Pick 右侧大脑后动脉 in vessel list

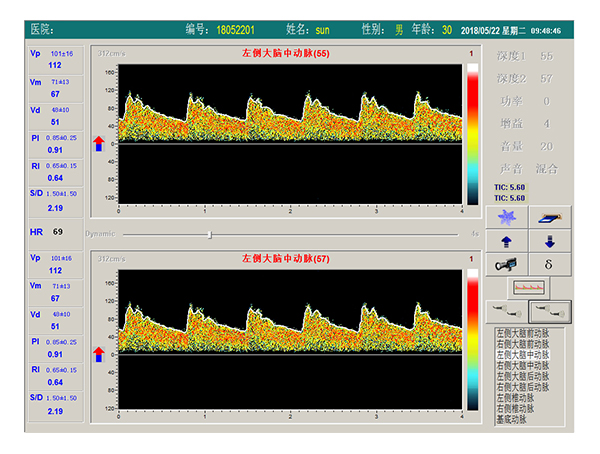(x=523, y=387)
